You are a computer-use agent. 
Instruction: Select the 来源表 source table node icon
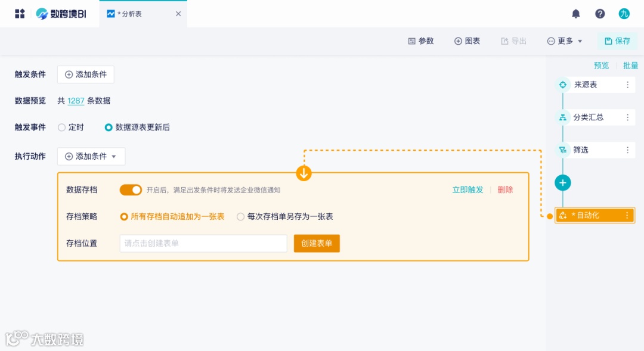pos(562,84)
